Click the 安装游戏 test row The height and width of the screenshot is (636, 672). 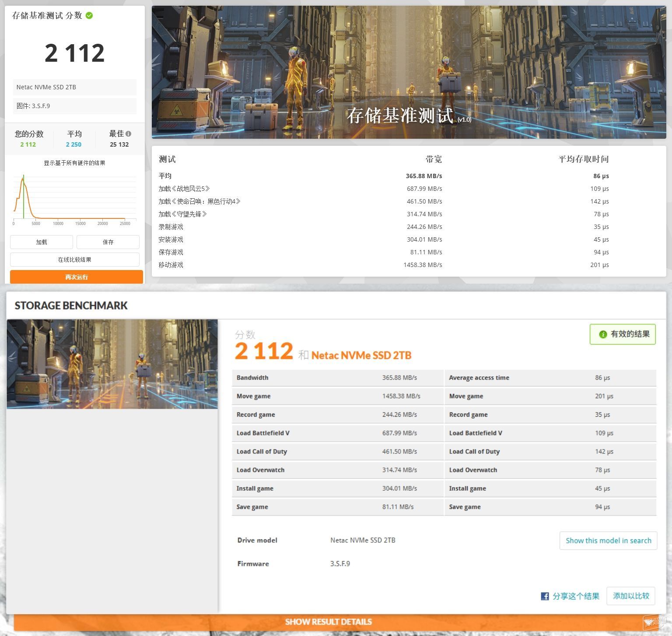pos(409,239)
